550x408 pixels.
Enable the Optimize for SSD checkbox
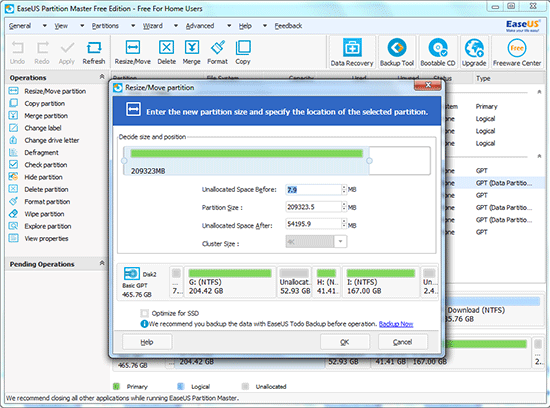(x=144, y=313)
